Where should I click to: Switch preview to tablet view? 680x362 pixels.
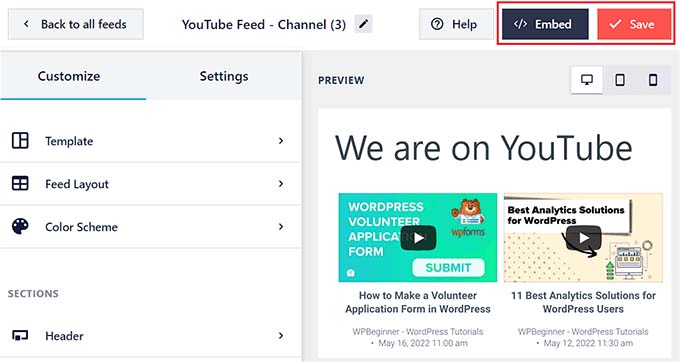tap(620, 80)
